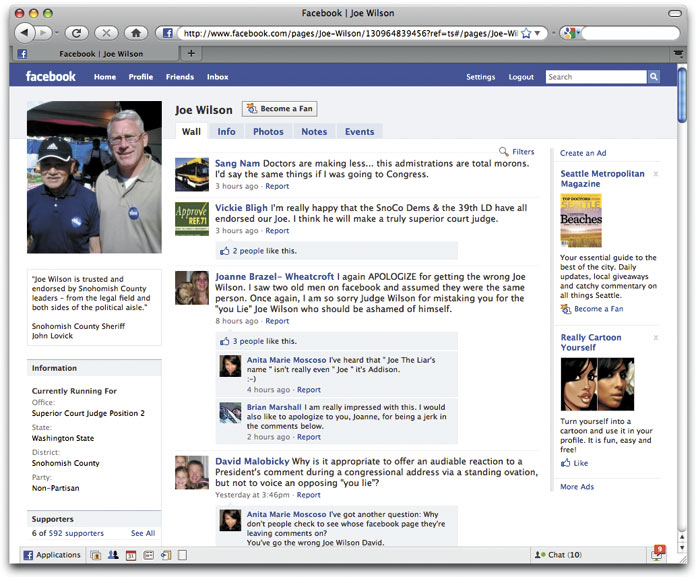Open the Filters option above the wall
The image size is (700, 577).
(x=517, y=151)
